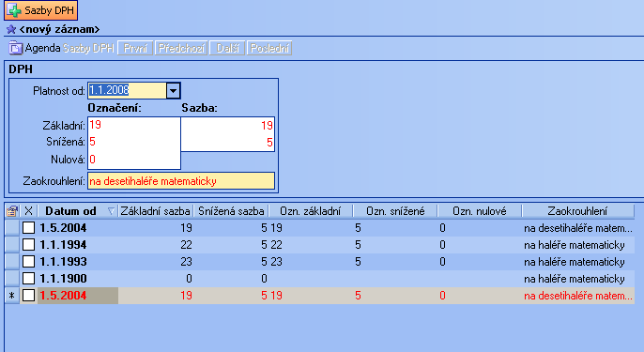Image resolution: width=644 pixels, height=352 pixels.
Task: Open the Agenda icon in navigation bar
Action: point(15,48)
